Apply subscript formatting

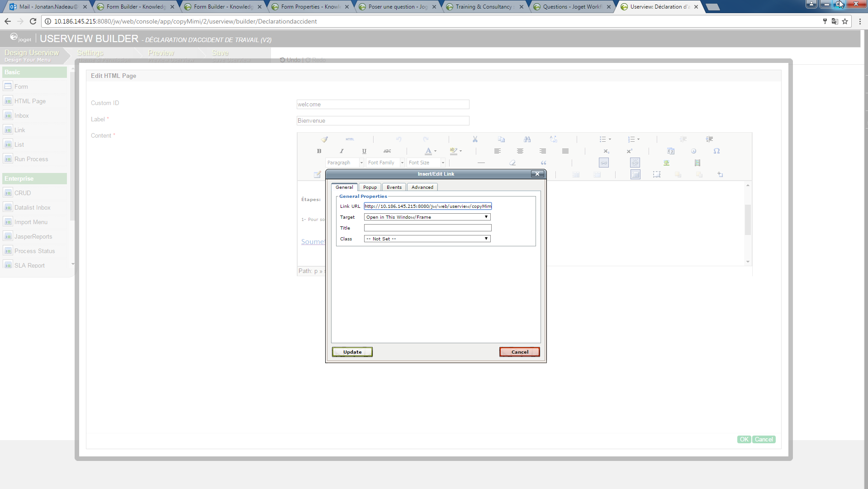pyautogui.click(x=606, y=151)
